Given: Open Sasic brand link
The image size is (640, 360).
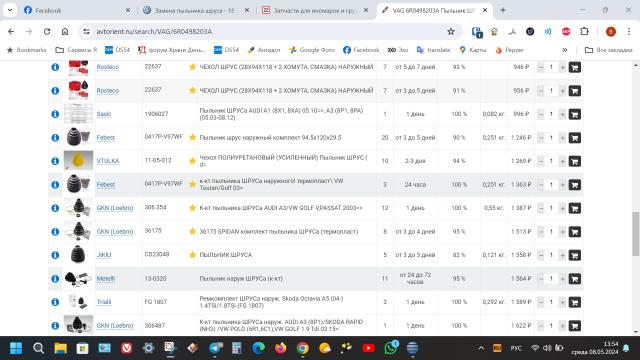Looking at the screenshot, I should [x=104, y=114].
